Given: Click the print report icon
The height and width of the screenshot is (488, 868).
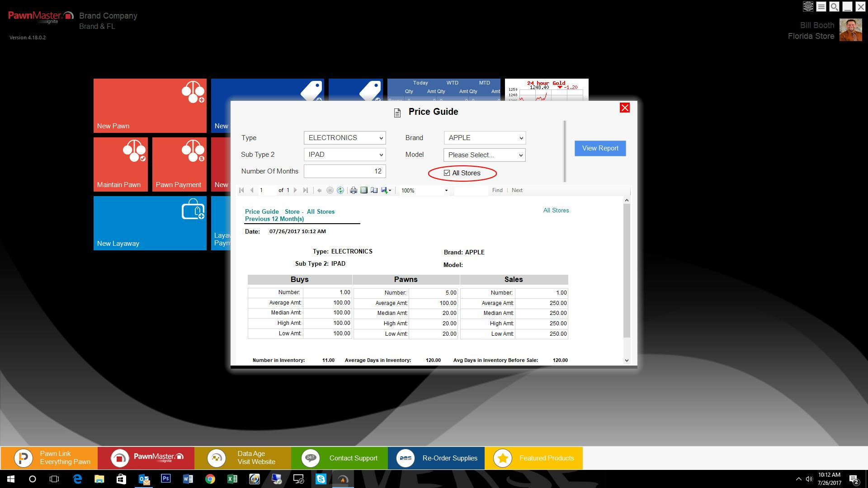Looking at the screenshot, I should [x=354, y=190].
